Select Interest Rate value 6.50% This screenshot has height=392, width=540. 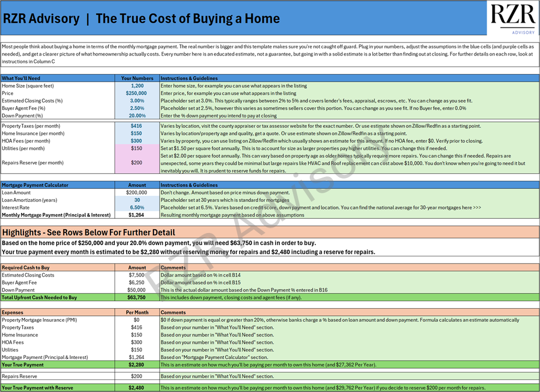(137, 208)
